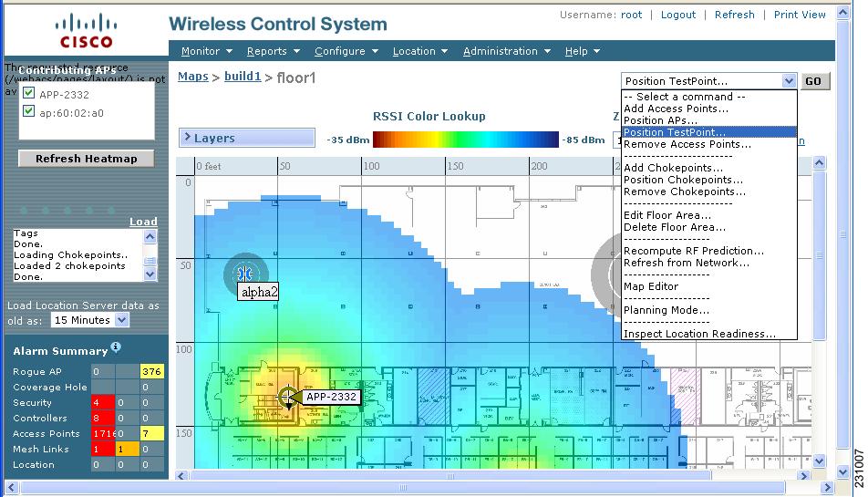This screenshot has height=497, width=868.
Task: Click the Load link
Action: [143, 222]
